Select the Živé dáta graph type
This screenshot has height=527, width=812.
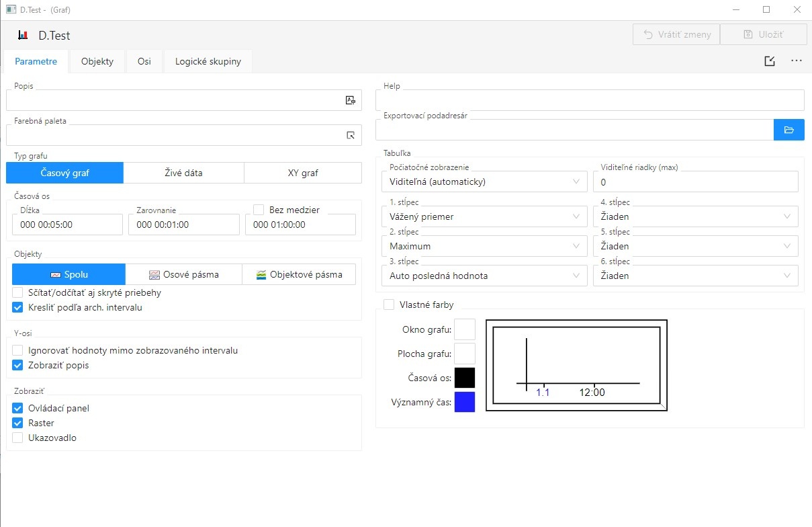[x=183, y=173]
